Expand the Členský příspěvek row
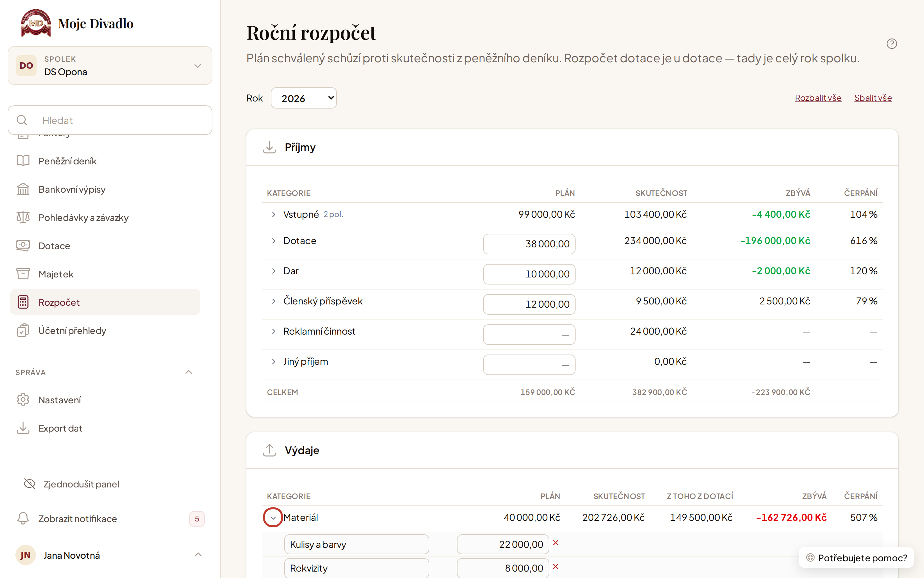The image size is (924, 578). pos(273,301)
